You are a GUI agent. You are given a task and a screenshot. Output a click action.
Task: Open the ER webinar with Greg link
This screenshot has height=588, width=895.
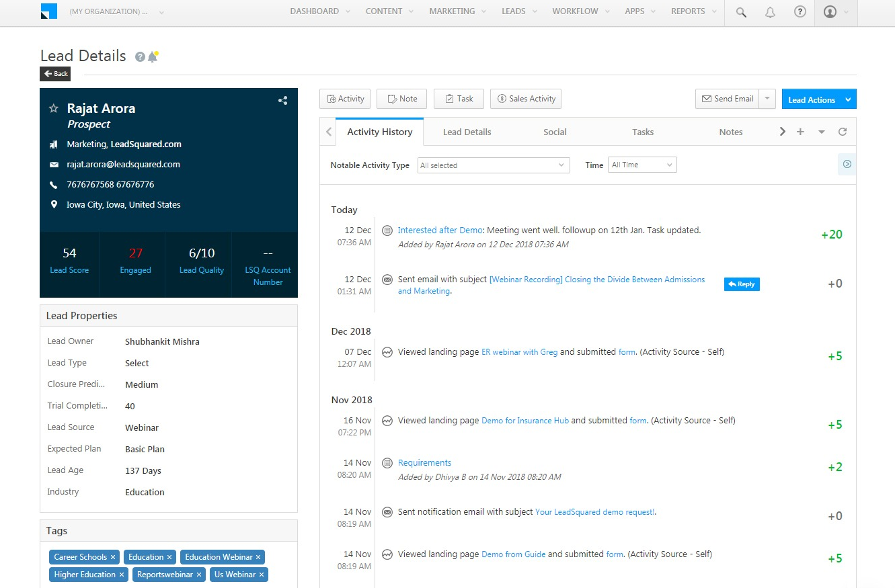(520, 352)
